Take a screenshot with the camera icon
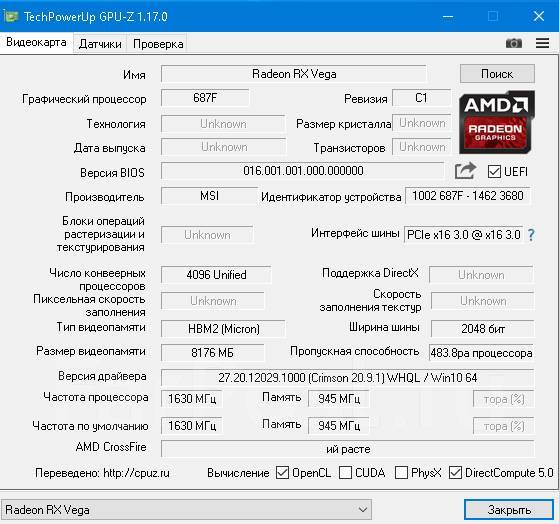 (514, 43)
